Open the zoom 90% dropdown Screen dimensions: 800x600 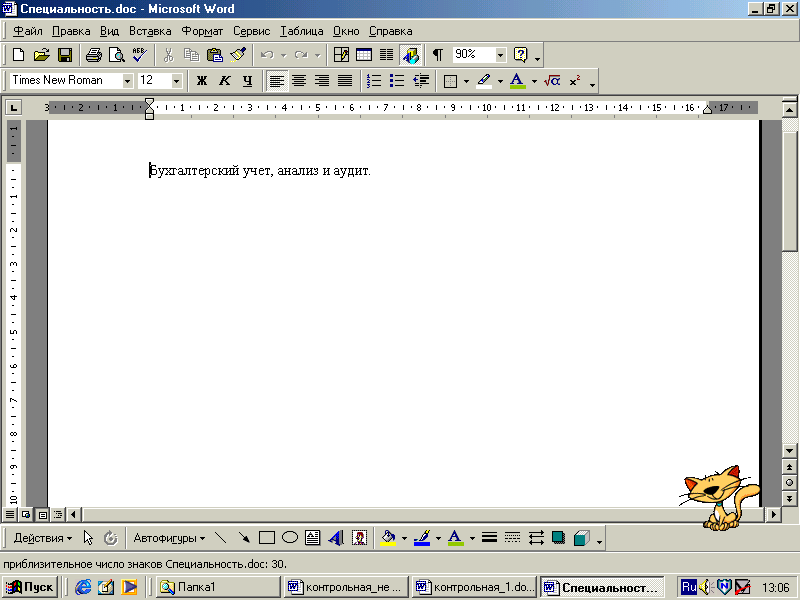tap(501, 55)
